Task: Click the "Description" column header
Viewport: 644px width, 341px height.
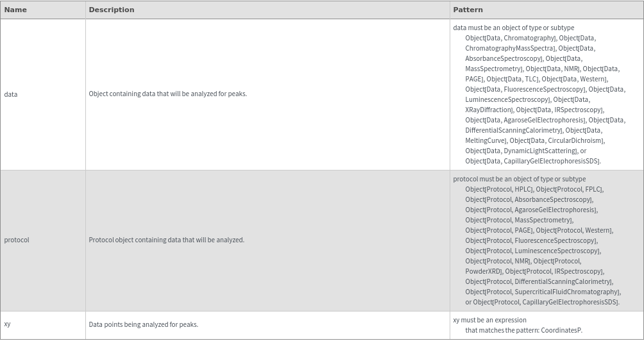Action: coord(112,10)
